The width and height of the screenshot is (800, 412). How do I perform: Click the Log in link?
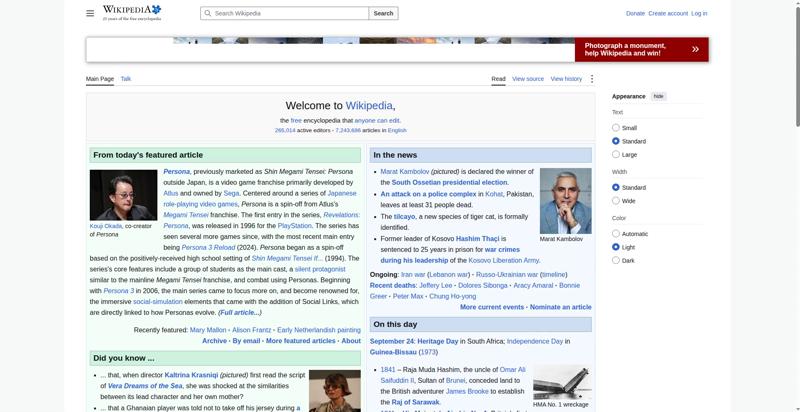(x=699, y=13)
